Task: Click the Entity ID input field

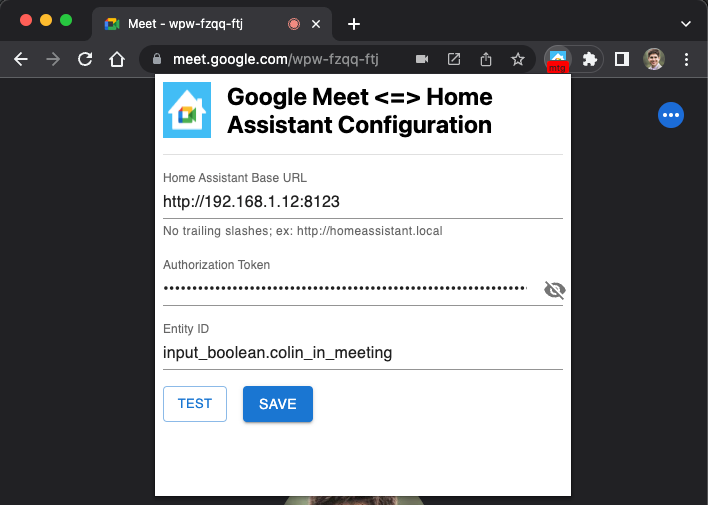Action: coord(363,352)
